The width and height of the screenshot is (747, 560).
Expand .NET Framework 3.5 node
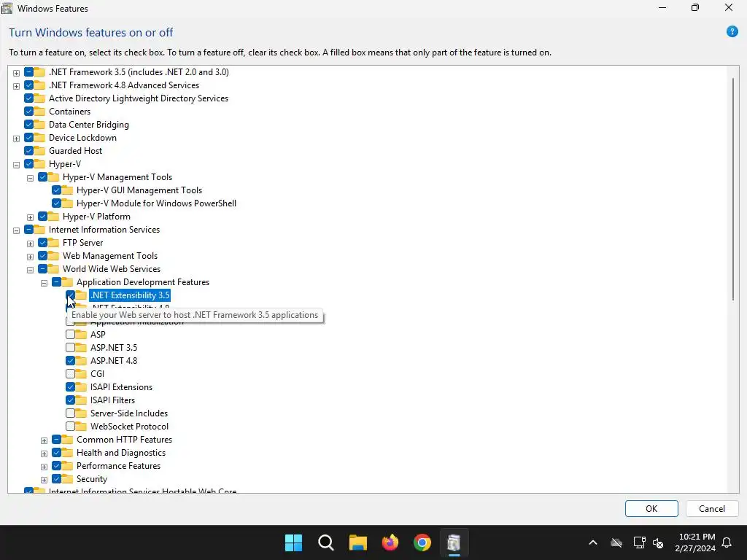16,73
